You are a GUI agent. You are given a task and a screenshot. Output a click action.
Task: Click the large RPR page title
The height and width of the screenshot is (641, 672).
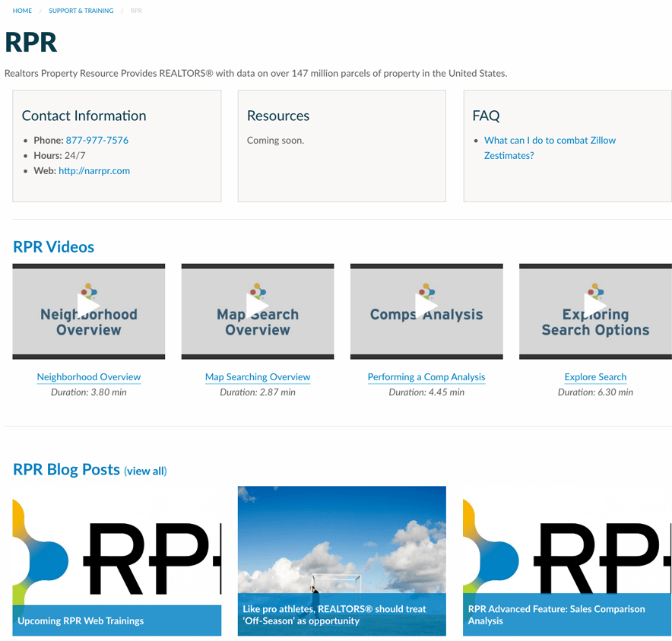click(x=31, y=43)
